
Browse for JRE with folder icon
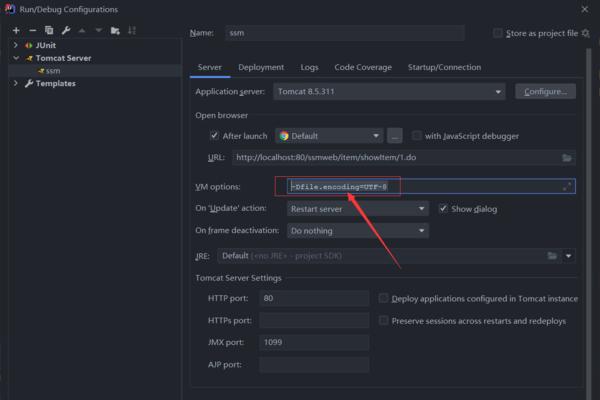click(x=552, y=256)
